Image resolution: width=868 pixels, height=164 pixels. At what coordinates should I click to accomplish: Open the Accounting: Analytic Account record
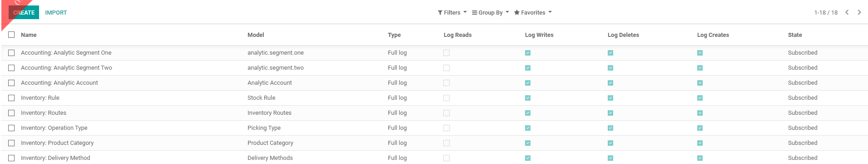tap(60, 83)
